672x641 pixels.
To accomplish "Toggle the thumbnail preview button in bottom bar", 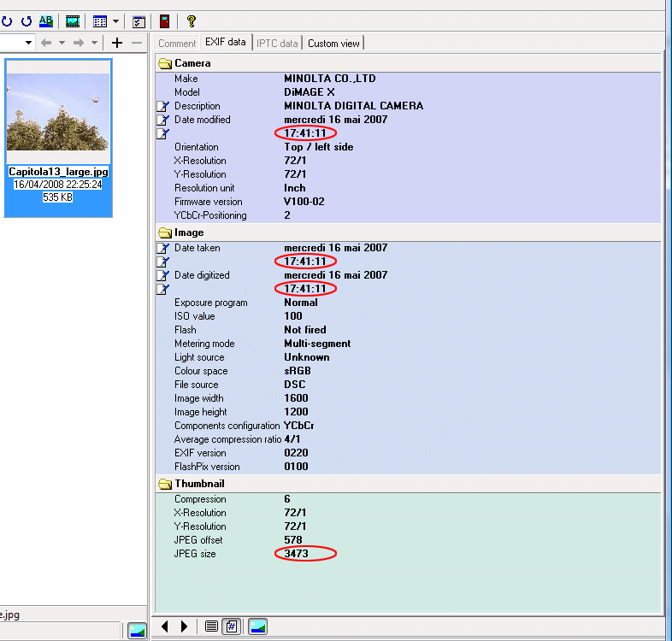I will click(257, 626).
